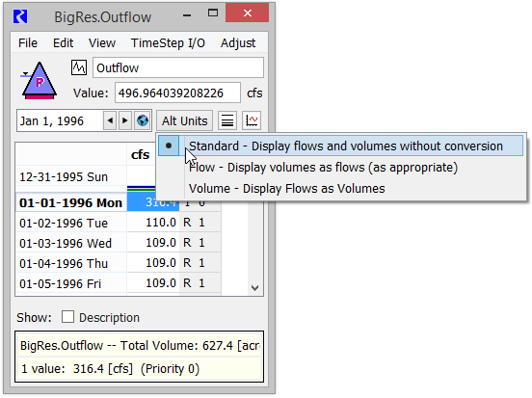Enable the Description checkbox
The width and height of the screenshot is (532, 398).
tap(67, 317)
